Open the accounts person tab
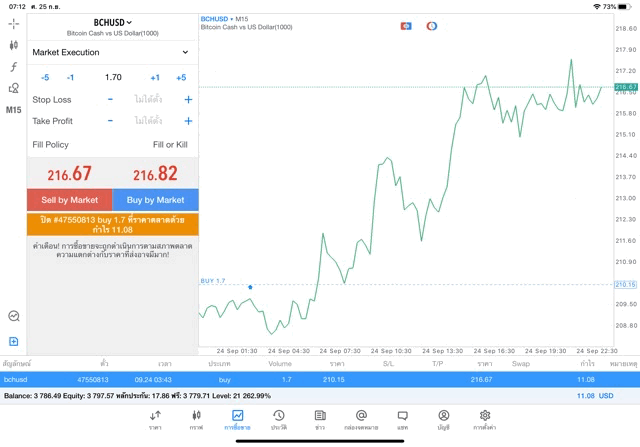This screenshot has height=447, width=640. [444, 420]
